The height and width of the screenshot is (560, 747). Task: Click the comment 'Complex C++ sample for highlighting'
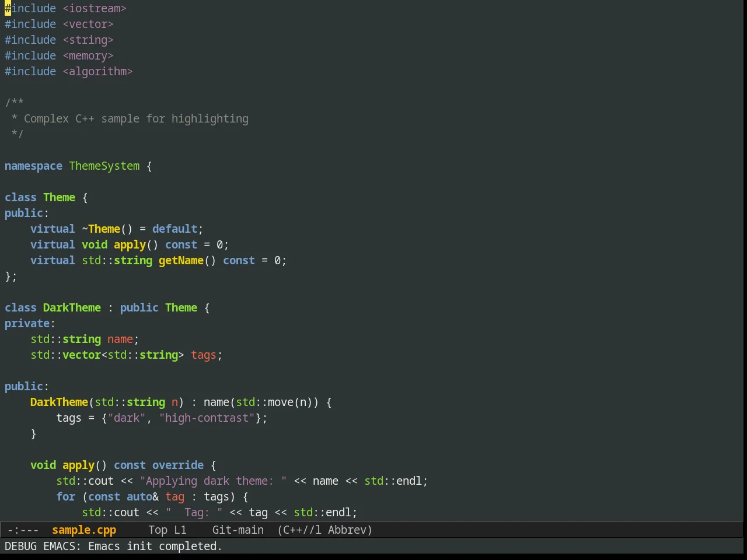136,118
